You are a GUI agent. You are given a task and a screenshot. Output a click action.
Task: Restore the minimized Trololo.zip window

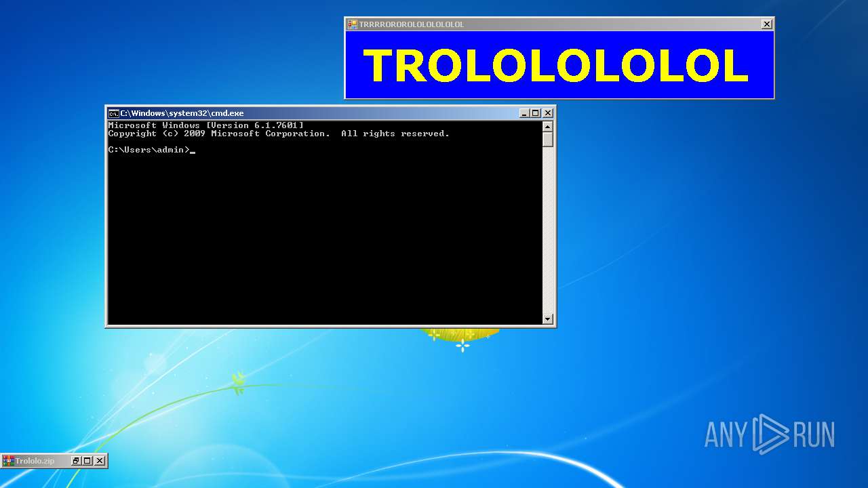pos(76,461)
